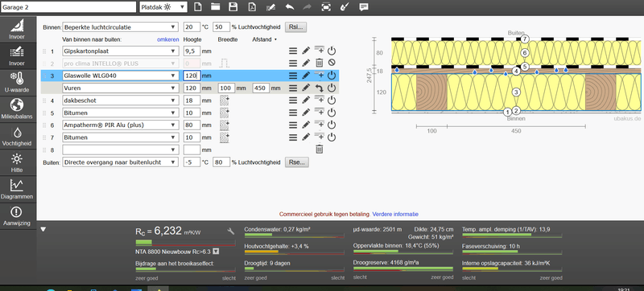Open the hamburger menu on Glaswolle WLG040 row

(292, 76)
